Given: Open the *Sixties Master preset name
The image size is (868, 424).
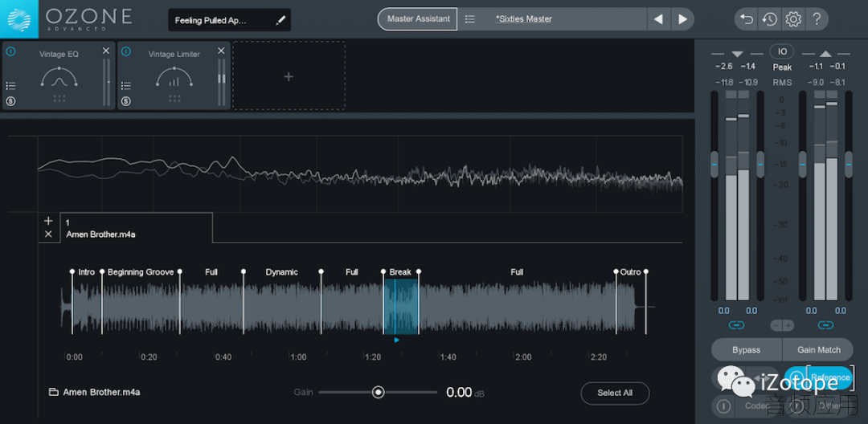Looking at the screenshot, I should pyautogui.click(x=524, y=19).
